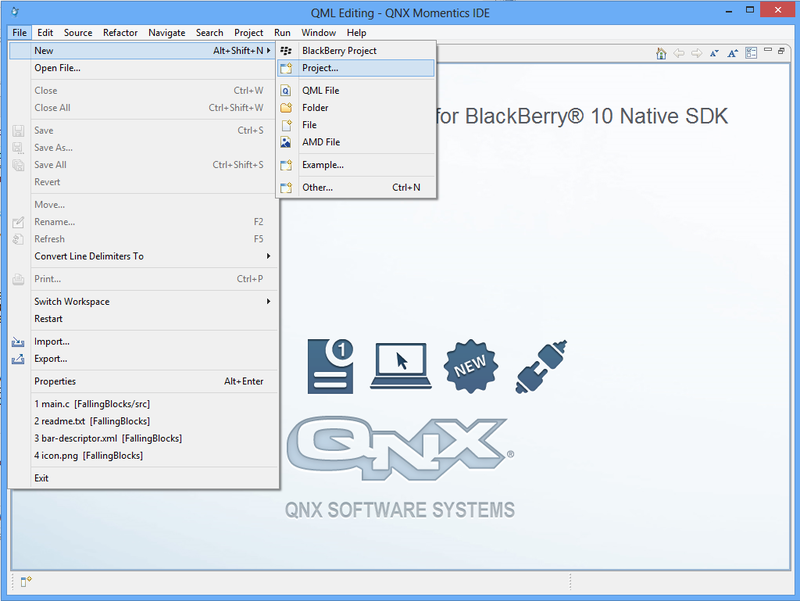Open the Edit menu
The image size is (800, 601).
point(45,33)
